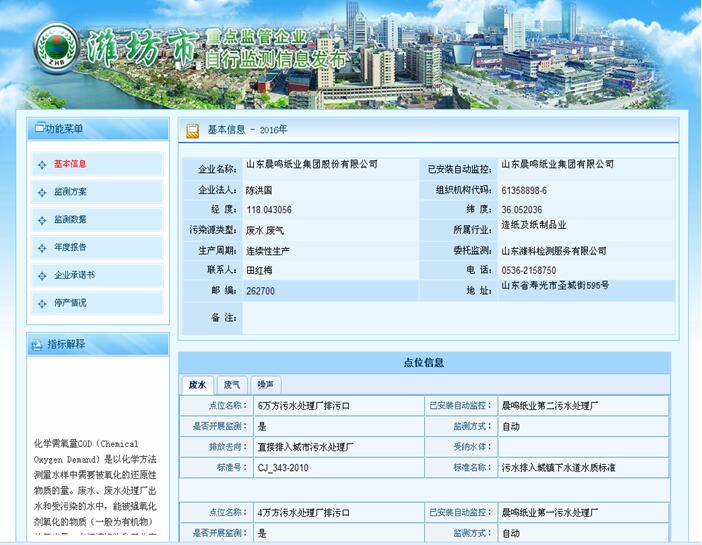Click the bullet icon beside 监测数据
Viewport: 702px width, 545px height.
[x=40, y=220]
